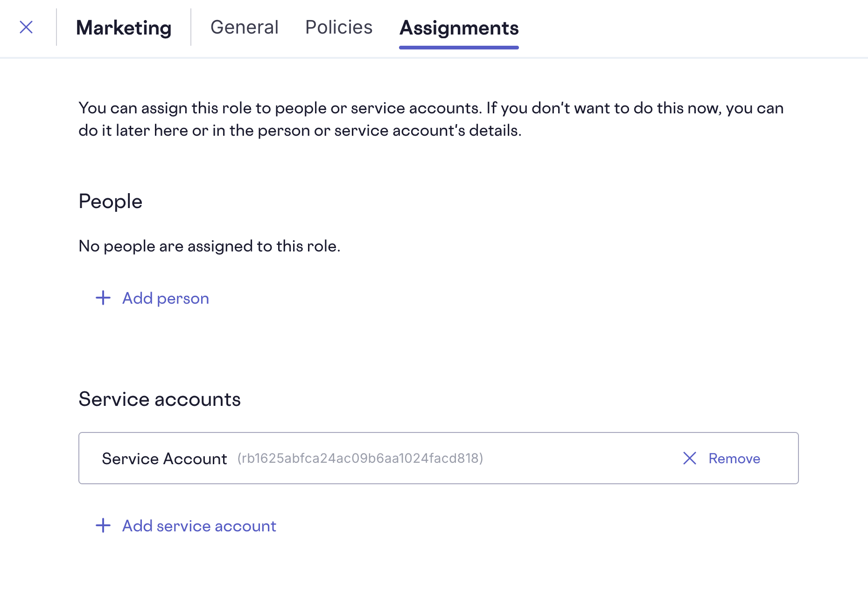868x613 pixels.
Task: Click the service account ID rb1625abfca24ac09b6aa1024facd818
Action: (360, 458)
